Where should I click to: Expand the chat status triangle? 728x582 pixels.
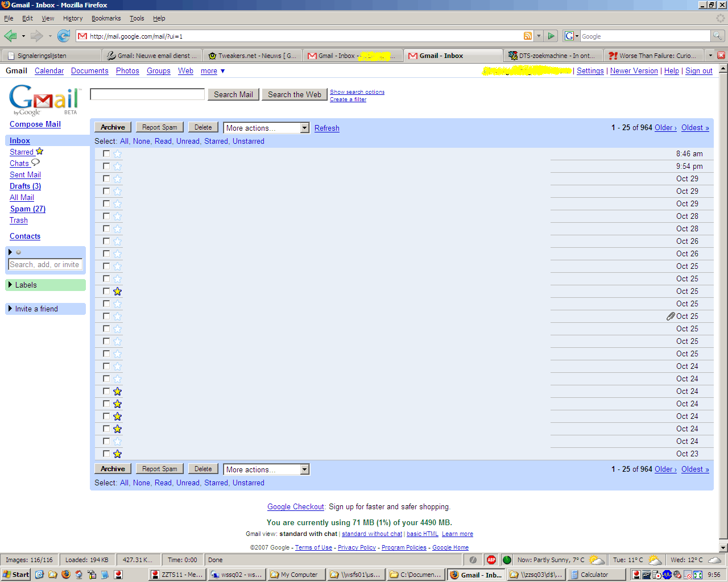click(x=10, y=252)
